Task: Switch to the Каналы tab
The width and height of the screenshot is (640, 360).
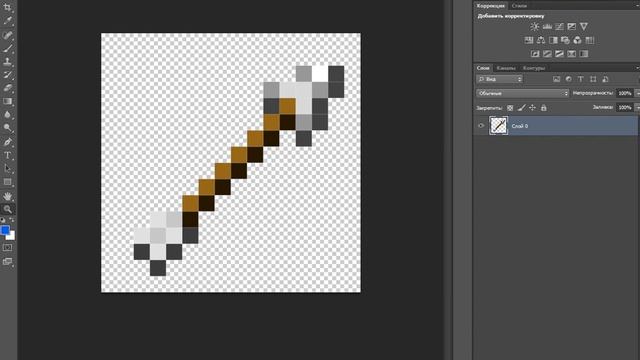Action: [506, 68]
